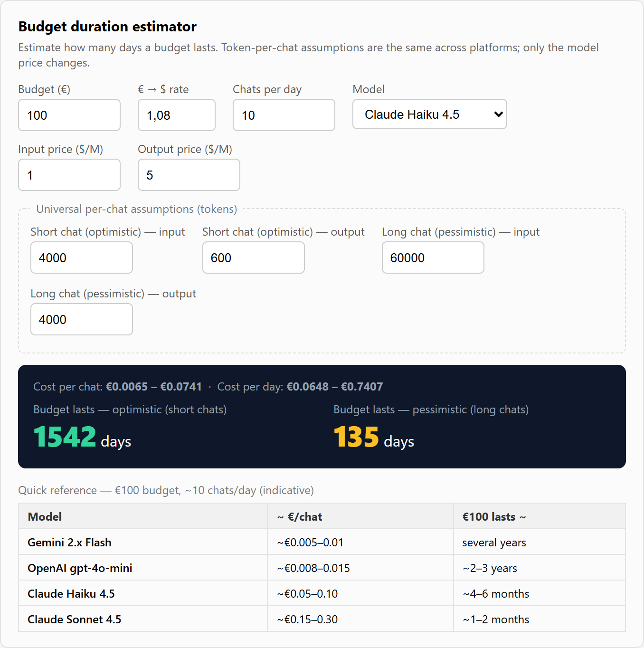
Task: Click the '~2–3 years' cell
Action: pos(540,568)
